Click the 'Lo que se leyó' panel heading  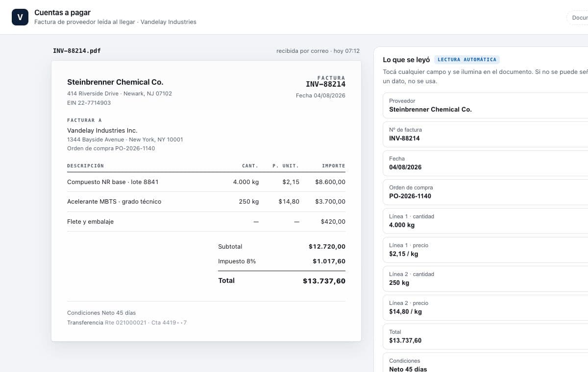(406, 60)
